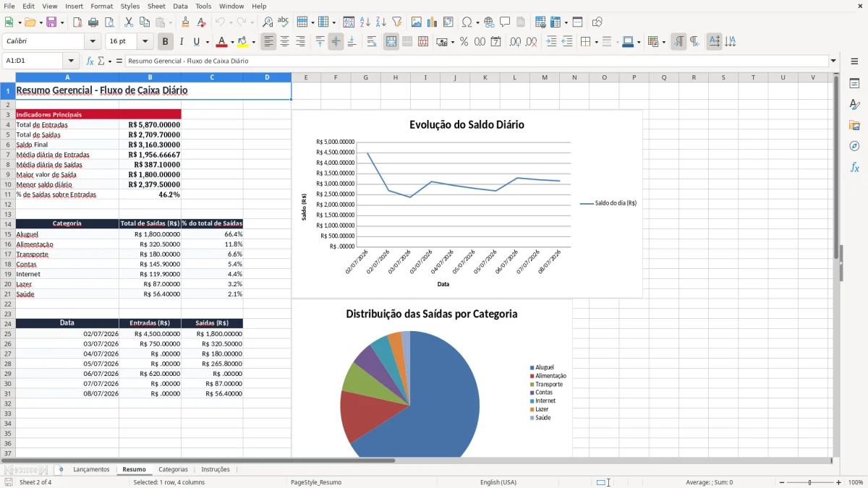This screenshot has width=868, height=488.
Task: Click the Export as PDF icon
Action: (x=77, y=22)
